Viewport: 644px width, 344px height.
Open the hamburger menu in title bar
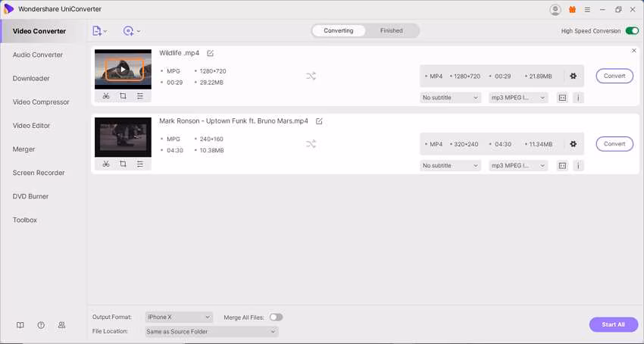coord(587,10)
